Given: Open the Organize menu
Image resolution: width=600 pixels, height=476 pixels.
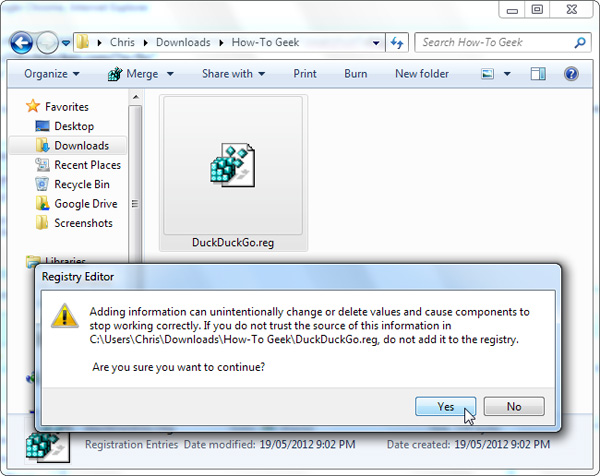Looking at the screenshot, I should (x=52, y=73).
